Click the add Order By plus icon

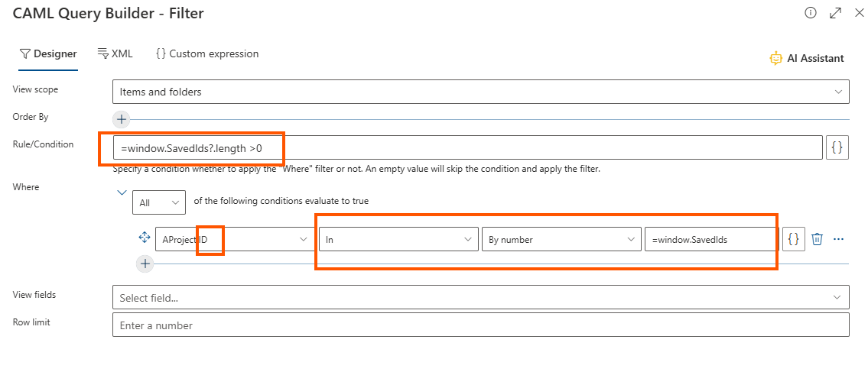pyautogui.click(x=121, y=119)
